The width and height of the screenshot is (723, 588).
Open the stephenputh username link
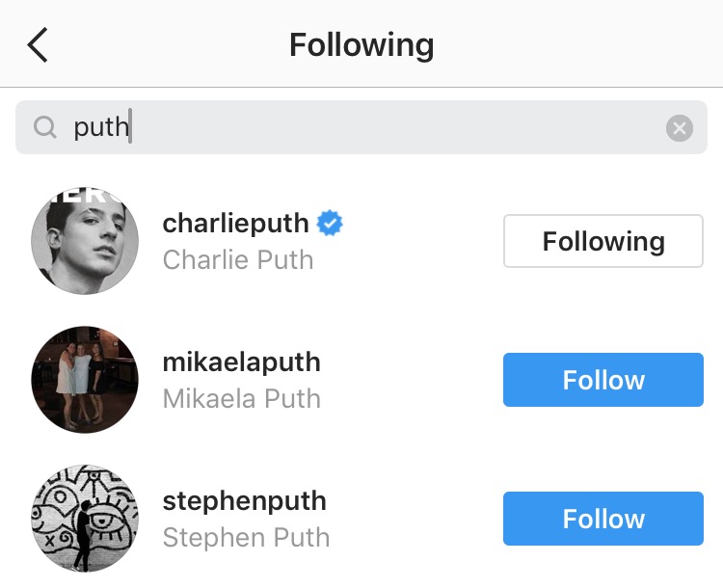(244, 501)
